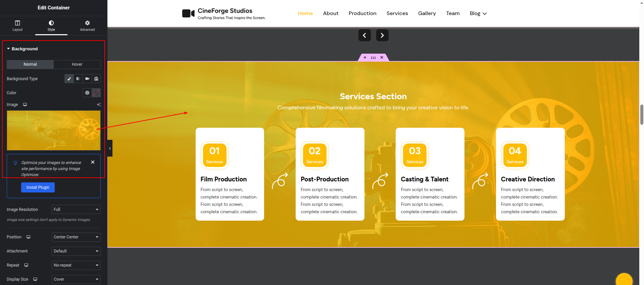Select the classic background type brush icon
644x285 pixels.
click(x=69, y=79)
